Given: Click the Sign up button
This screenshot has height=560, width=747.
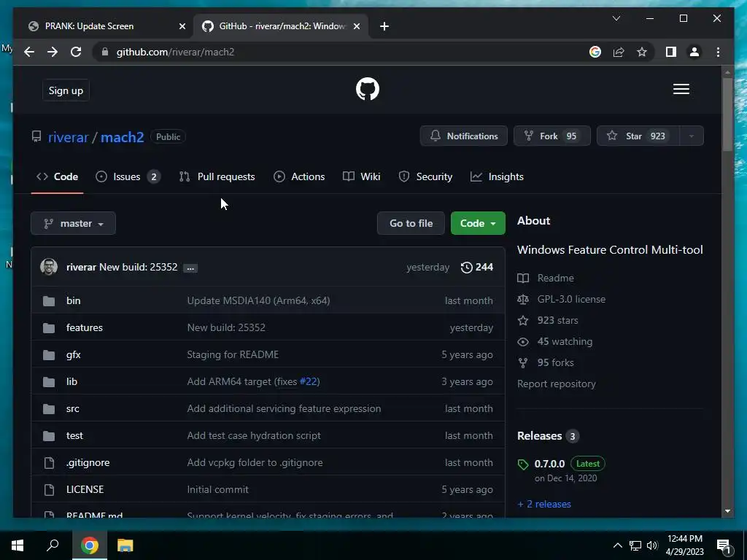Looking at the screenshot, I should (66, 90).
